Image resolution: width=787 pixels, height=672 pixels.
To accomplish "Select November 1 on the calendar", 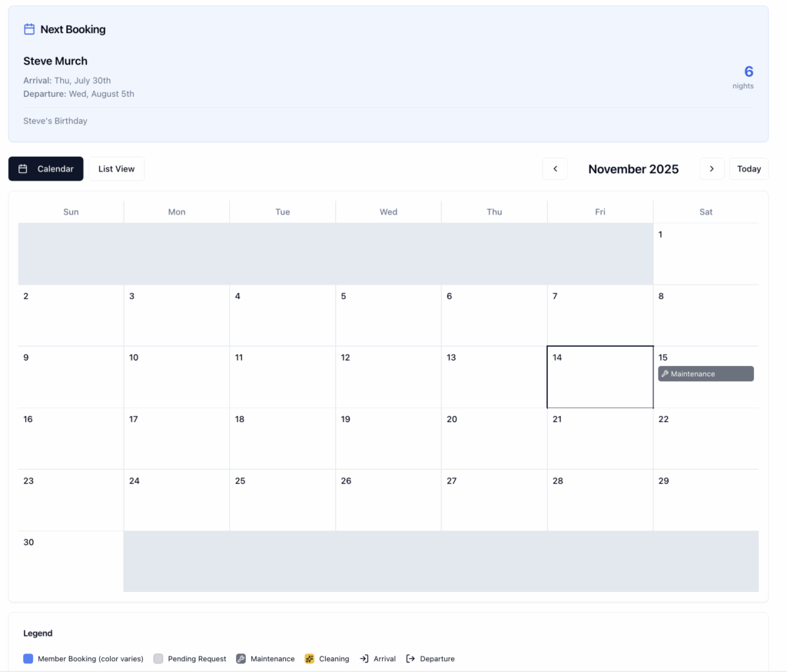I will point(706,254).
